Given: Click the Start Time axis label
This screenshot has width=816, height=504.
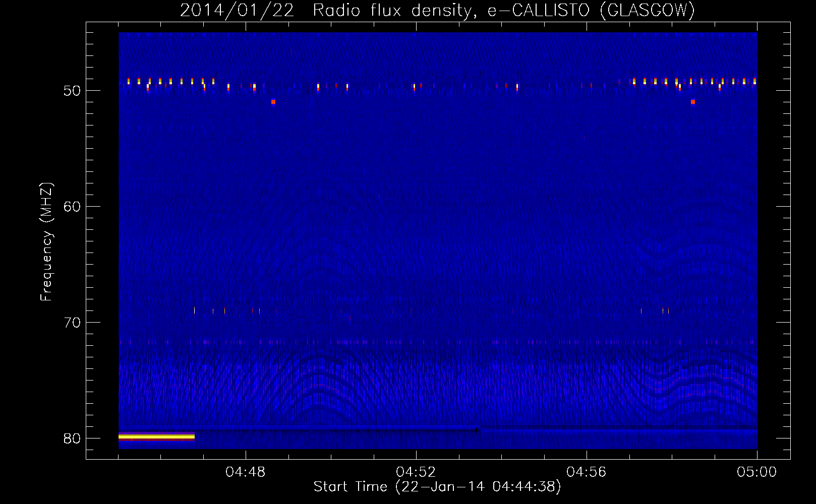Looking at the screenshot, I should point(437,487).
